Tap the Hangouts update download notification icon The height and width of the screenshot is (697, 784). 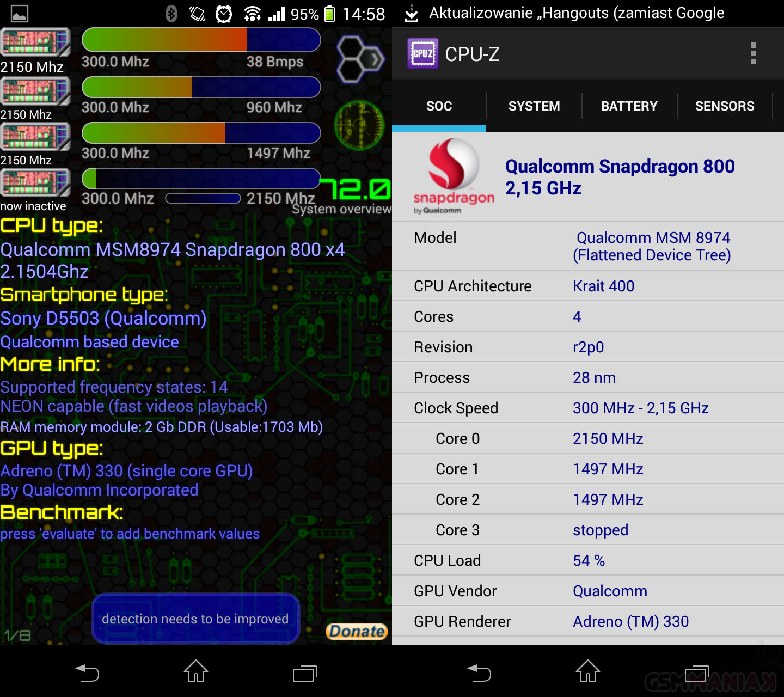pyautogui.click(x=412, y=14)
